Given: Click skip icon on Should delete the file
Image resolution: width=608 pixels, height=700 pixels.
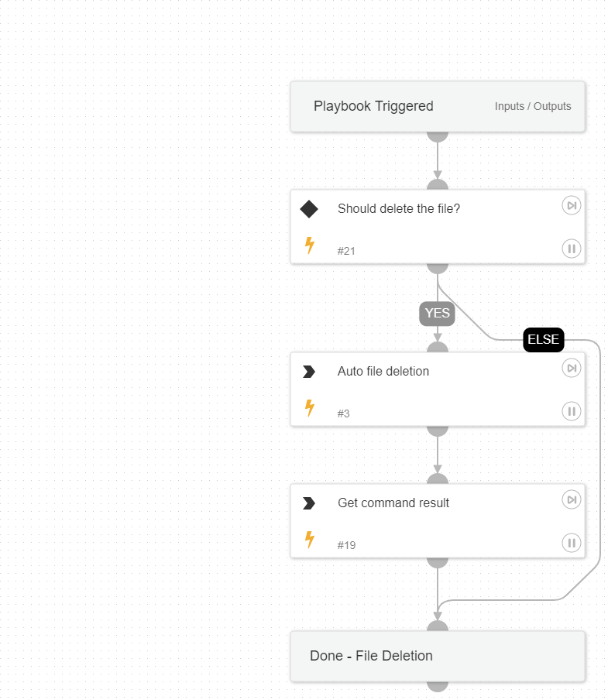Looking at the screenshot, I should point(571,206).
